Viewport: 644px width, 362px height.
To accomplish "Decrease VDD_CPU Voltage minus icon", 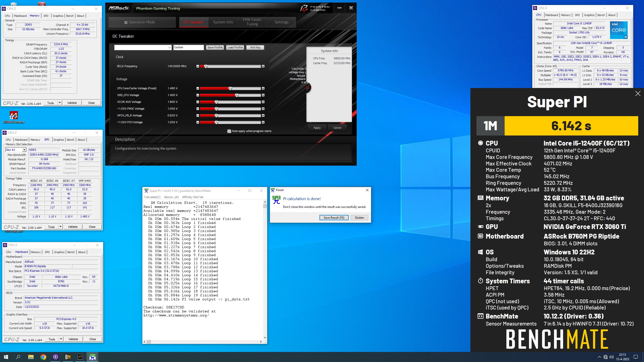I will pos(198,95).
